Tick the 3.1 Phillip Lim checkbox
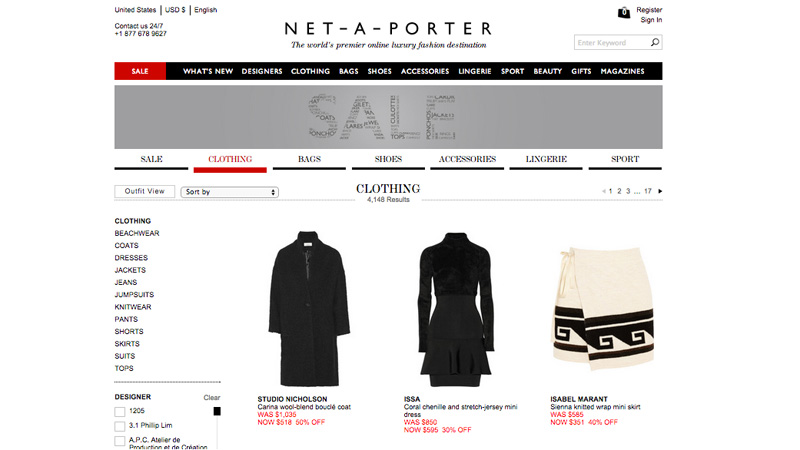800x450 pixels. [120, 426]
